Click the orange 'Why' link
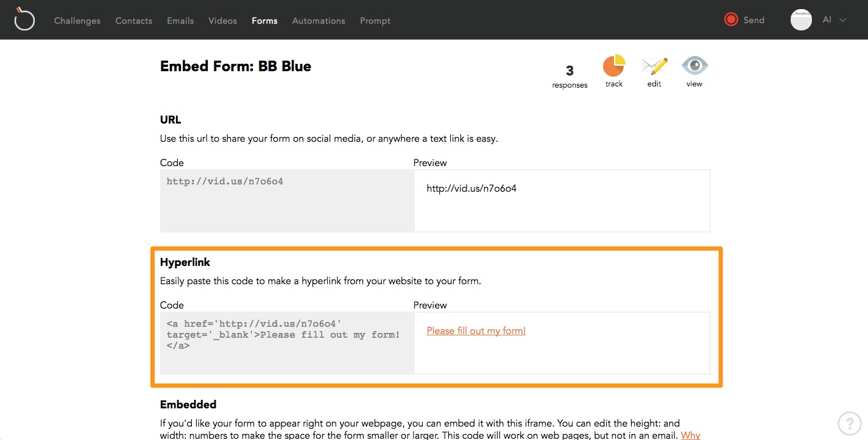This screenshot has width=868, height=440. 690,435
